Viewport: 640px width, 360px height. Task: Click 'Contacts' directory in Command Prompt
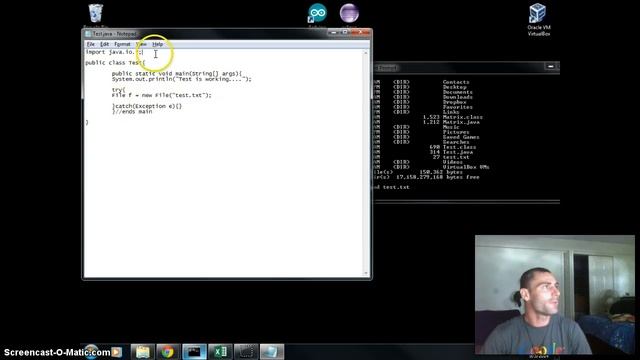point(456,82)
